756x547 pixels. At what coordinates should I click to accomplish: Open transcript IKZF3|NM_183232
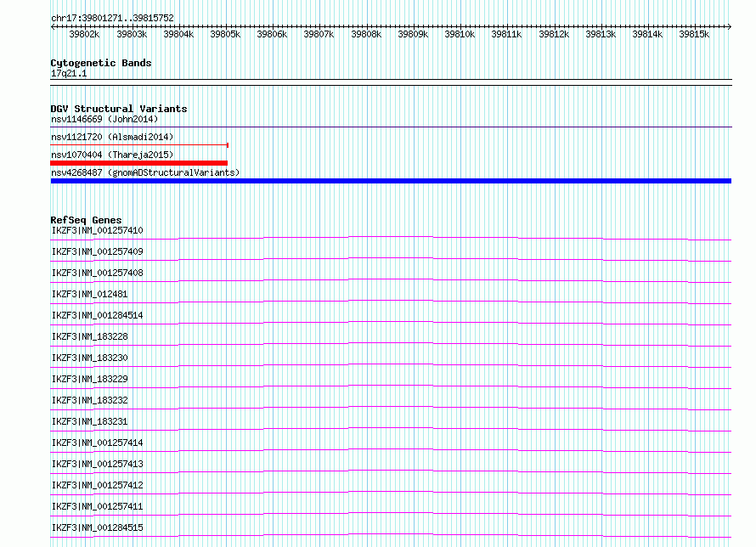pyautogui.click(x=90, y=400)
